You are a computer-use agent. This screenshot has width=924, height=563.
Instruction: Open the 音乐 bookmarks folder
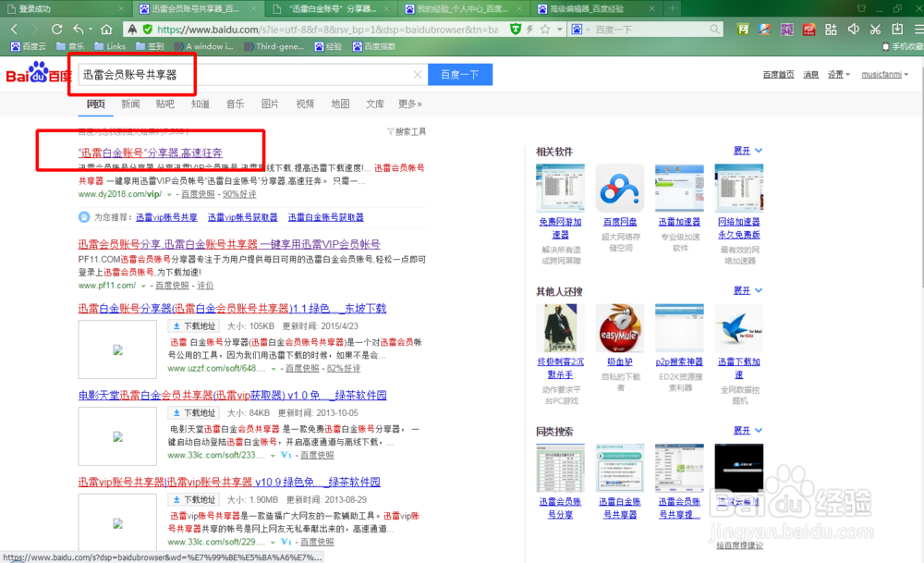point(70,46)
